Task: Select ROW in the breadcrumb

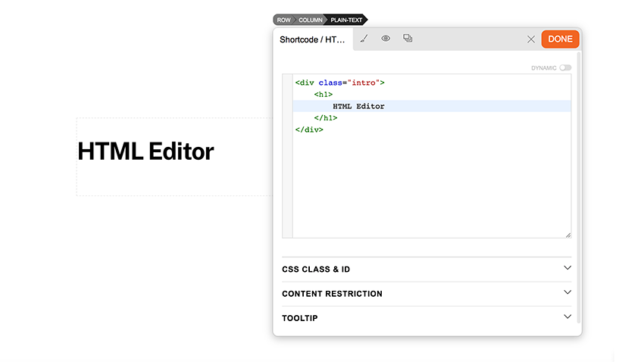Action: click(283, 20)
